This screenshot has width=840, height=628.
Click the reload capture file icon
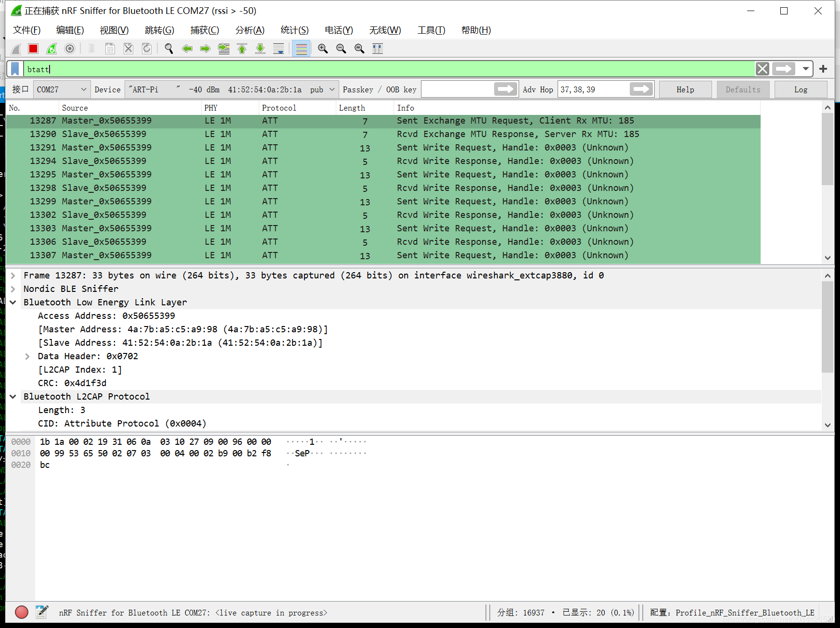(147, 49)
